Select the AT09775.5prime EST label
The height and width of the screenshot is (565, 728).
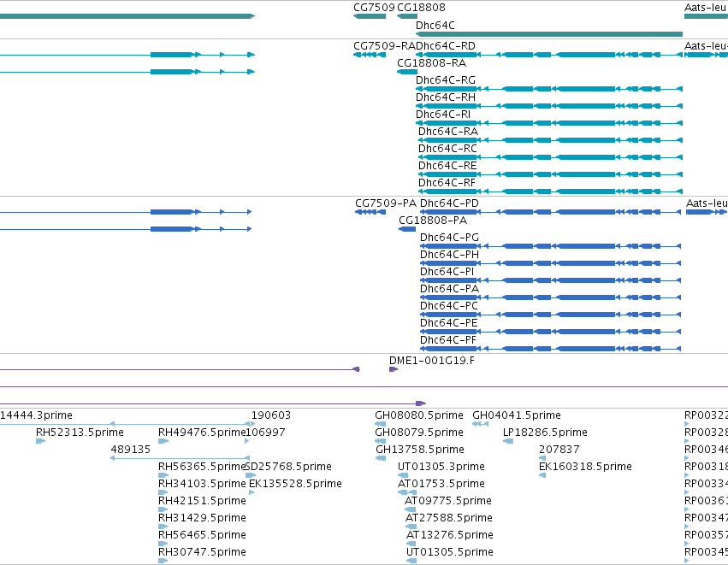[x=448, y=501]
